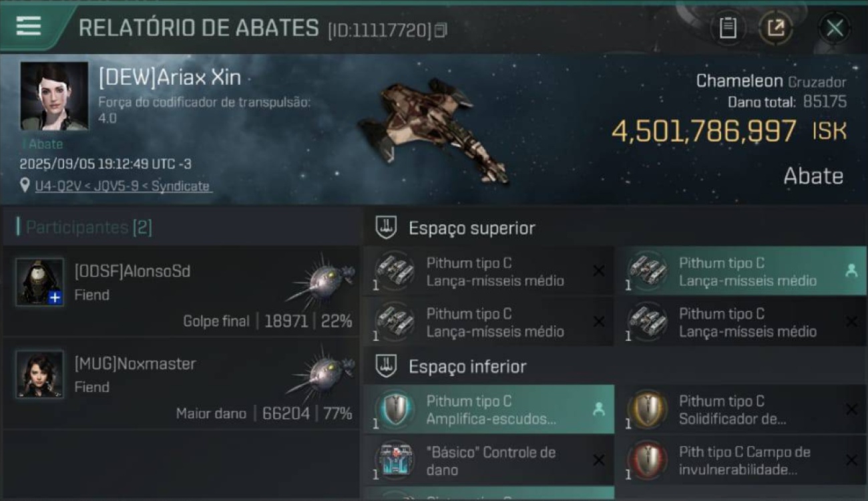Screen dimensions: 868x501
Task: Select participant AlonsoSd's portrait
Action: pos(40,282)
